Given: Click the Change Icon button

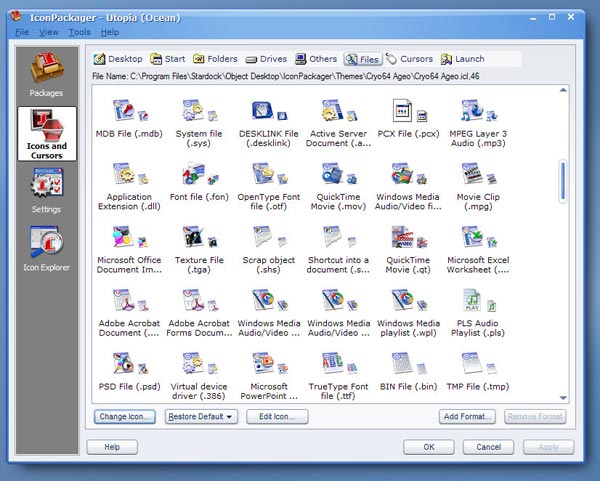Looking at the screenshot, I should click(125, 416).
